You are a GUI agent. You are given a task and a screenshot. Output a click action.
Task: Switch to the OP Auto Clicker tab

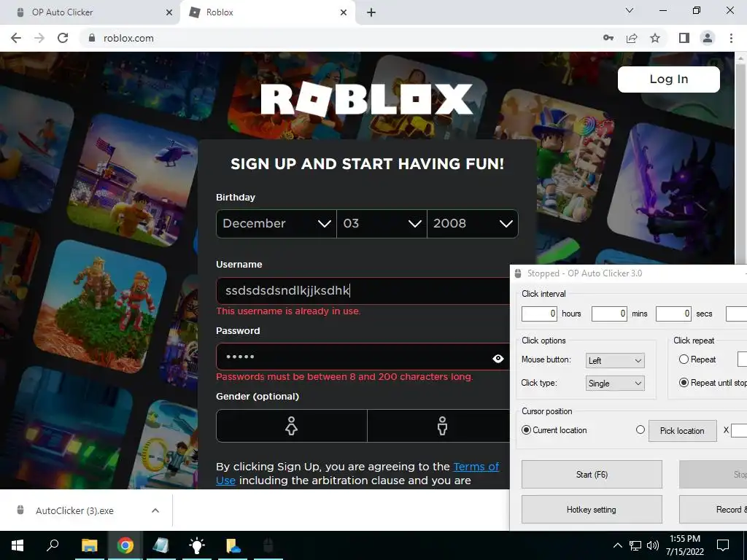pos(90,12)
